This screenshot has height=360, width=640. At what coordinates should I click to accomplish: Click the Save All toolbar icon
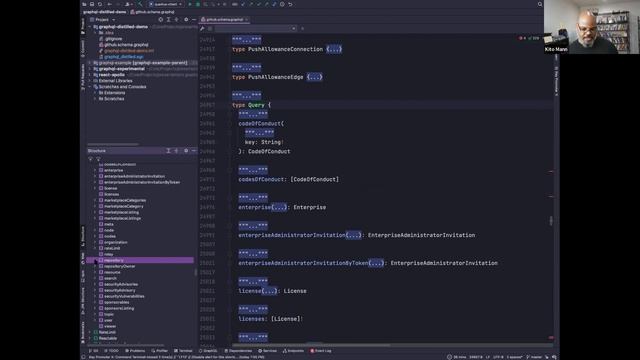point(92,4)
